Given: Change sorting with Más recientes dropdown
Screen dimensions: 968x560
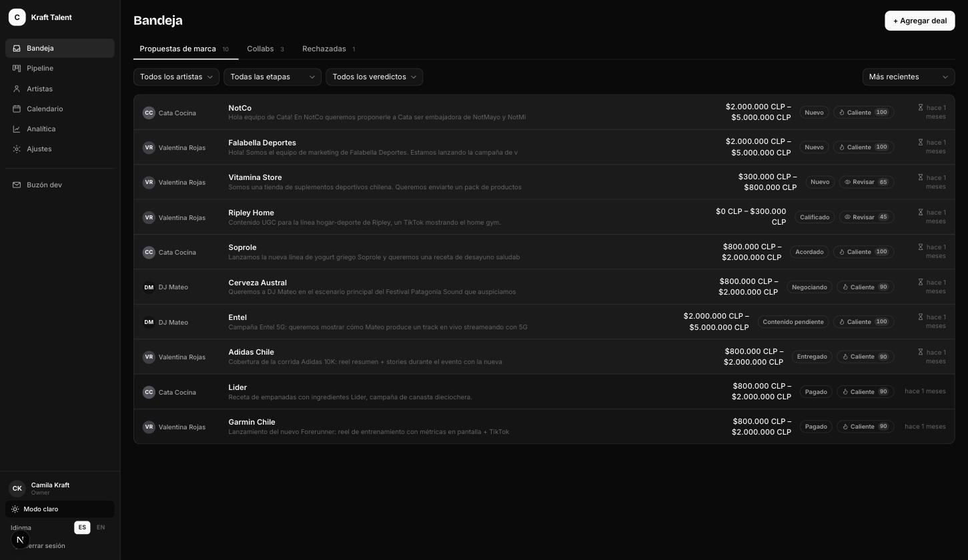Looking at the screenshot, I should pos(909,77).
